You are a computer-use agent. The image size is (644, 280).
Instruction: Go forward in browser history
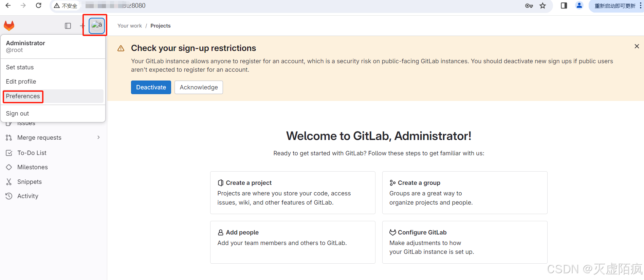tap(23, 5)
